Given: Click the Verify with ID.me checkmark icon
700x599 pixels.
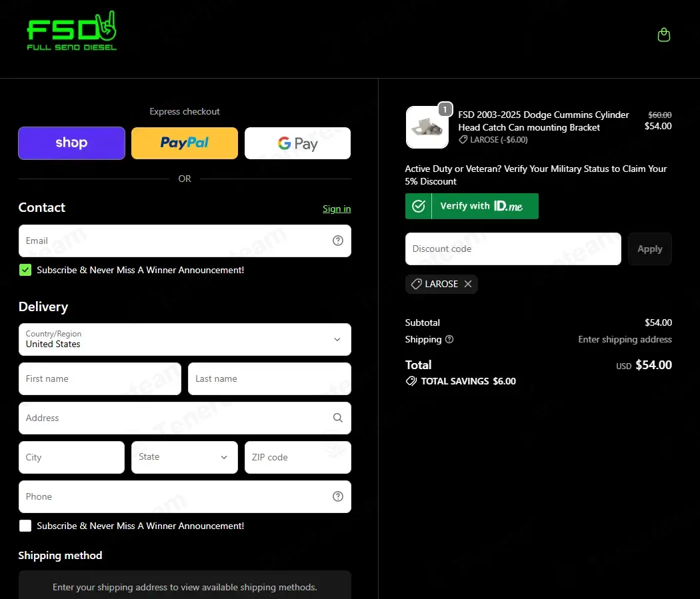Looking at the screenshot, I should coord(418,206).
